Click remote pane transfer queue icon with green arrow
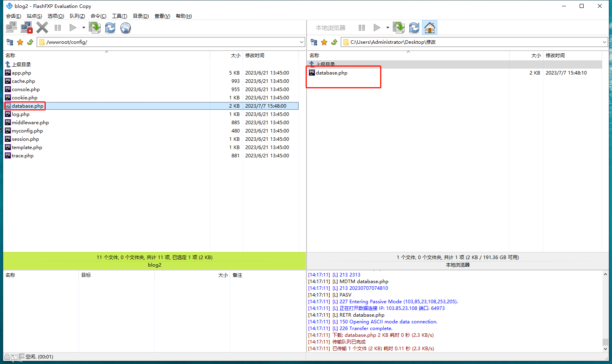Viewport: 612px width, 364px height. 95,28
